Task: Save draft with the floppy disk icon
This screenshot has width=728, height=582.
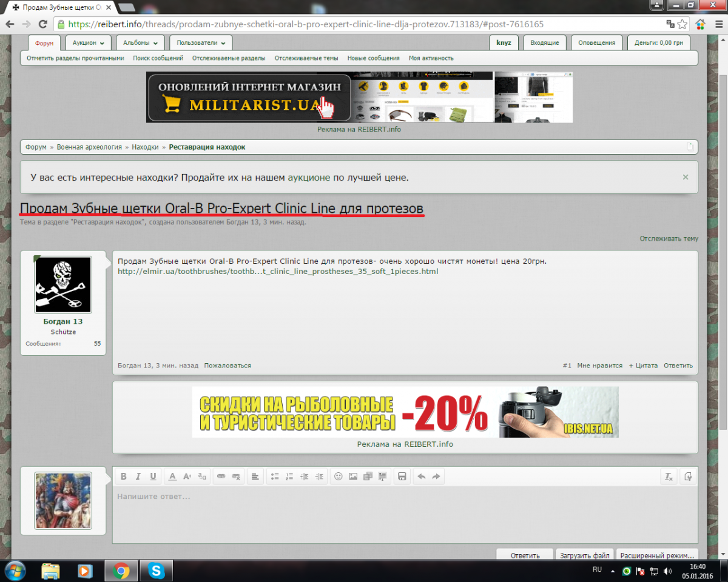Action: [x=402, y=477]
